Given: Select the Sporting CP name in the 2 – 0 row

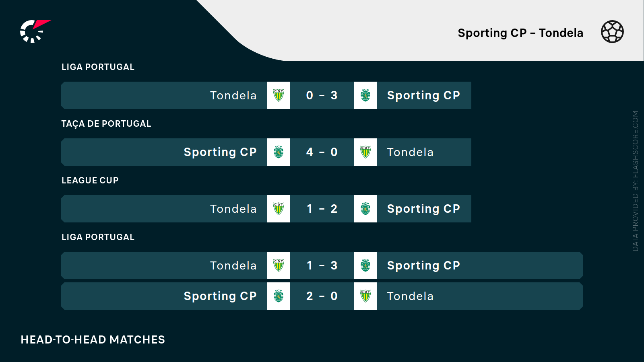Looking at the screenshot, I should click(x=220, y=296).
